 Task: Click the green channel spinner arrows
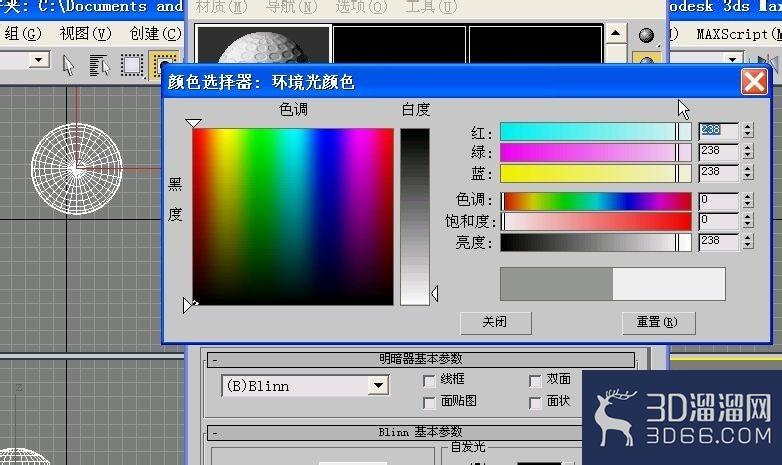747,152
